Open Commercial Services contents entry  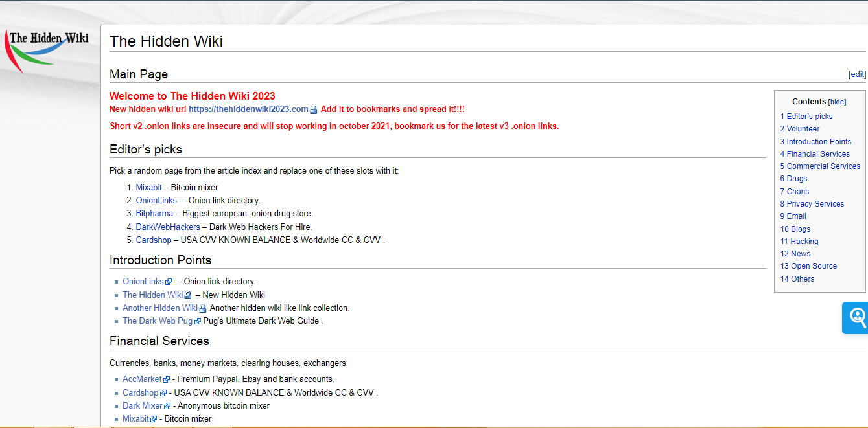coord(820,166)
